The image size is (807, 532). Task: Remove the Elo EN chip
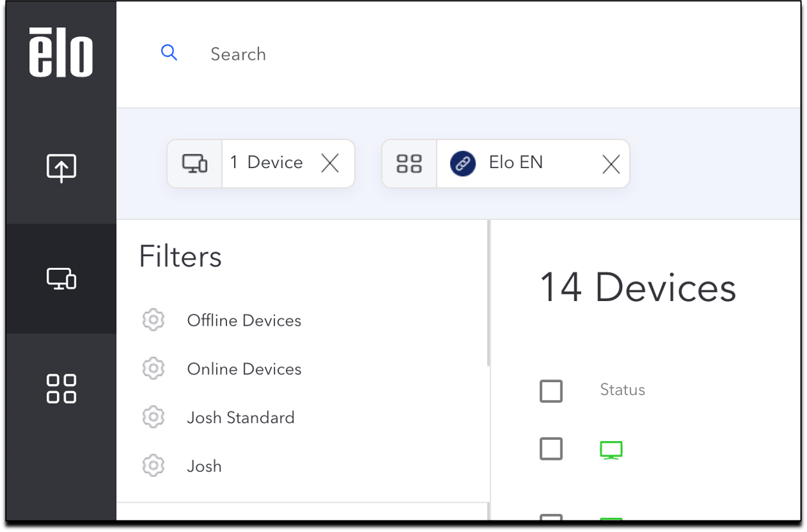(x=611, y=164)
